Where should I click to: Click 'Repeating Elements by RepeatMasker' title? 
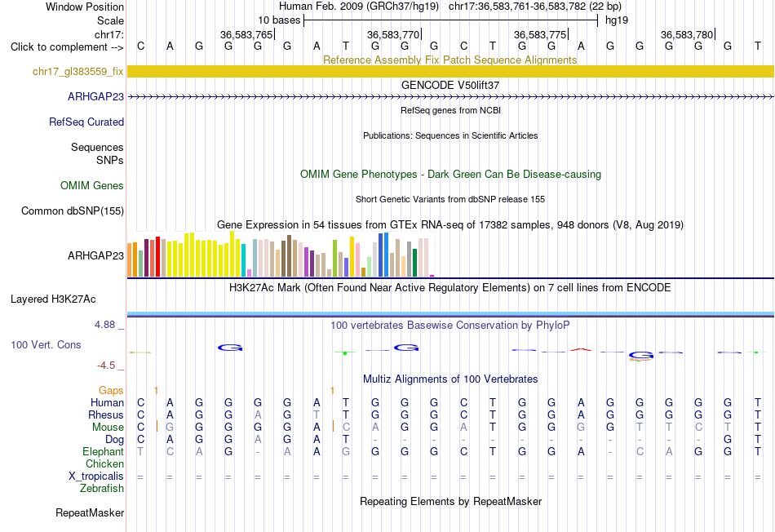coord(451,501)
